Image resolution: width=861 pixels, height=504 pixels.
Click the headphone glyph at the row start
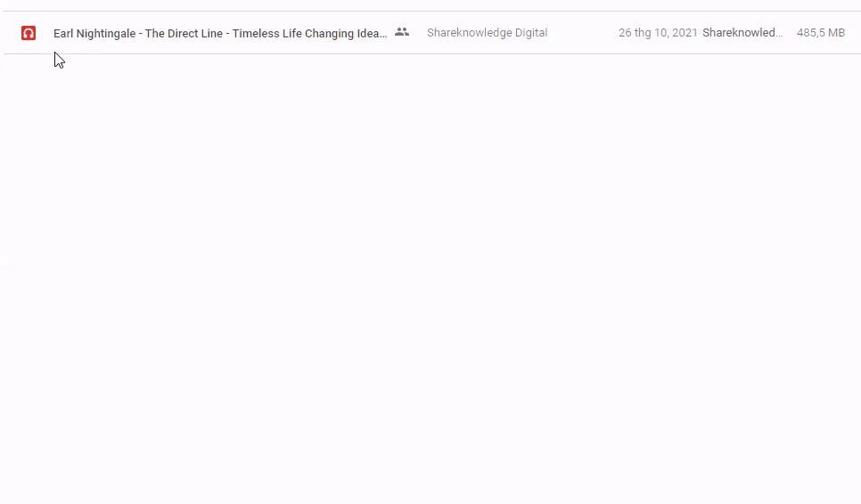[29, 33]
